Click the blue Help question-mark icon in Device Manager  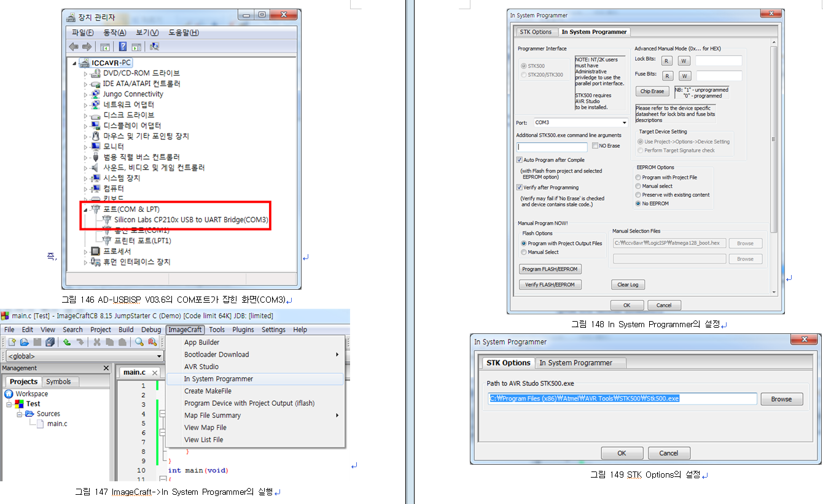pyautogui.click(x=122, y=47)
